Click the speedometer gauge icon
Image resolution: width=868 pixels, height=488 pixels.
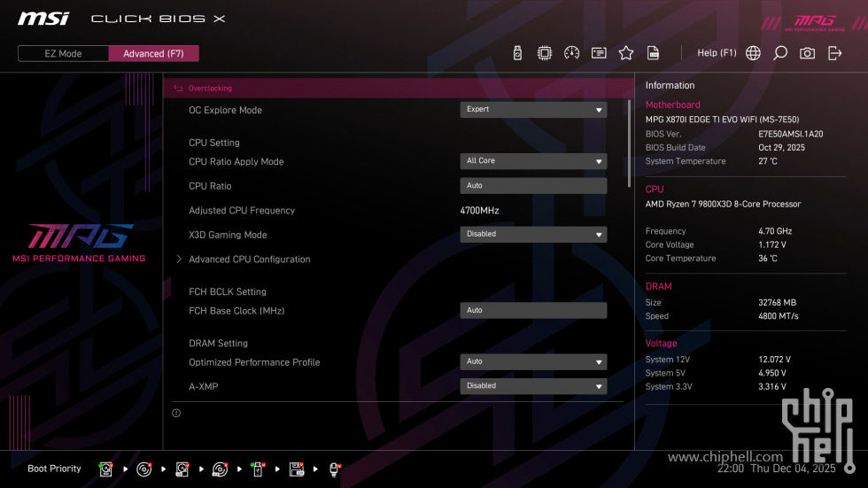pyautogui.click(x=571, y=53)
